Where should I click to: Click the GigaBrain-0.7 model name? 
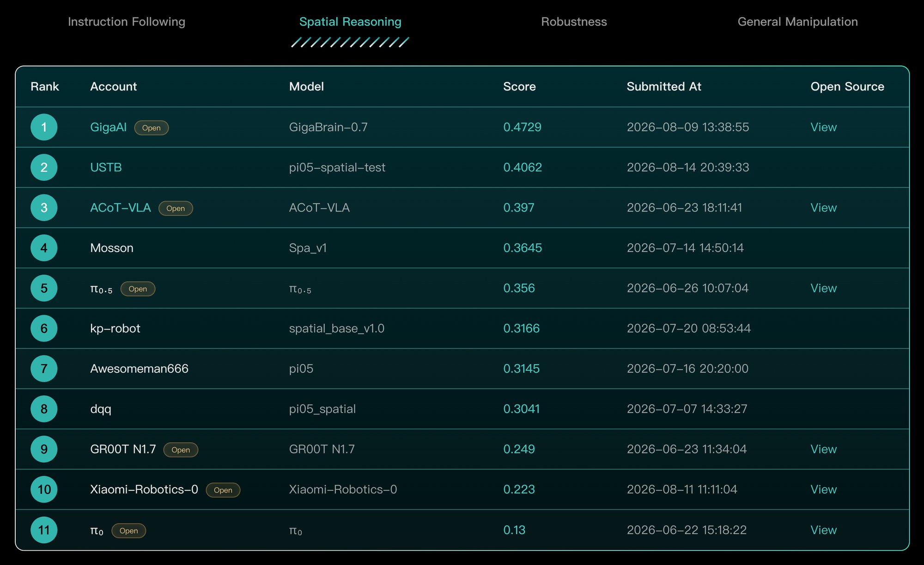[328, 127]
